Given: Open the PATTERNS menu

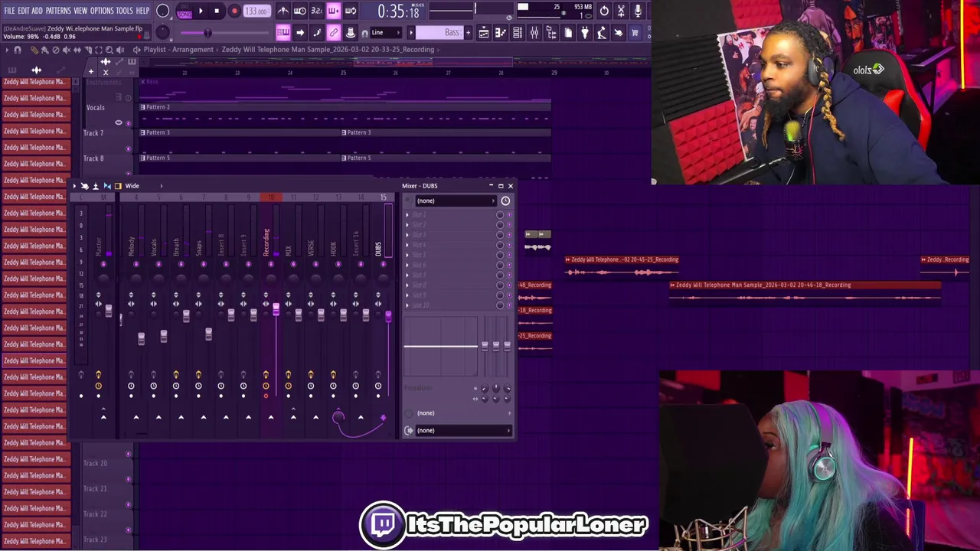Looking at the screenshot, I should coord(58,11).
